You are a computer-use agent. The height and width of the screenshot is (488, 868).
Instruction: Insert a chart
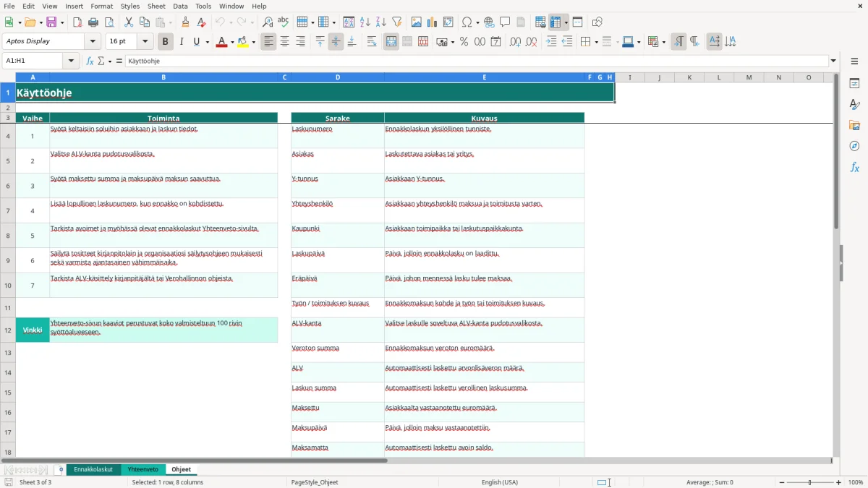point(433,22)
